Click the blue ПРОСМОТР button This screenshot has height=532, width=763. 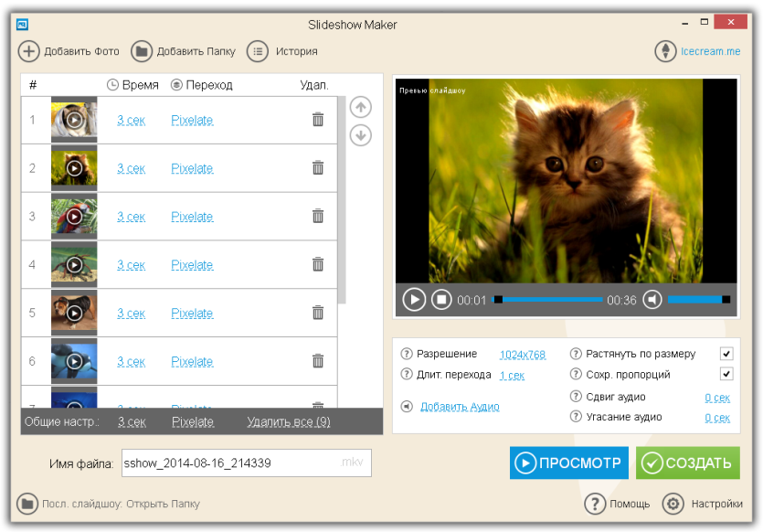(569, 463)
